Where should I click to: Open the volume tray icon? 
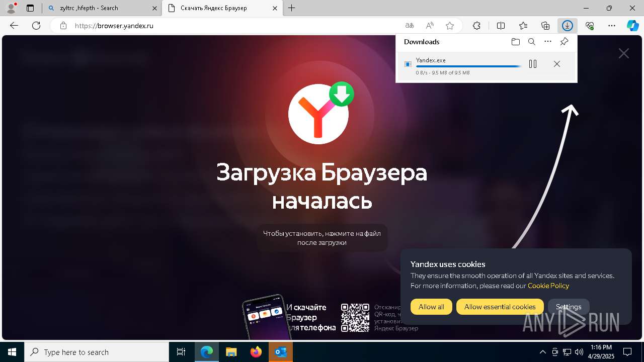point(579,352)
